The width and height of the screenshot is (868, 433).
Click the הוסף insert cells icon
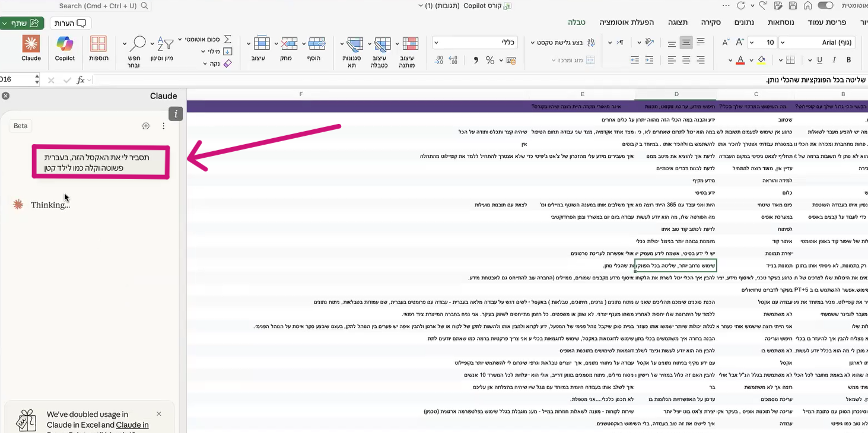(x=317, y=43)
